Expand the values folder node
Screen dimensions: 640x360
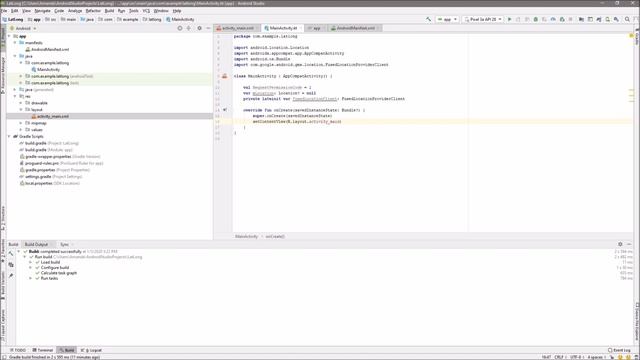tap(21, 129)
